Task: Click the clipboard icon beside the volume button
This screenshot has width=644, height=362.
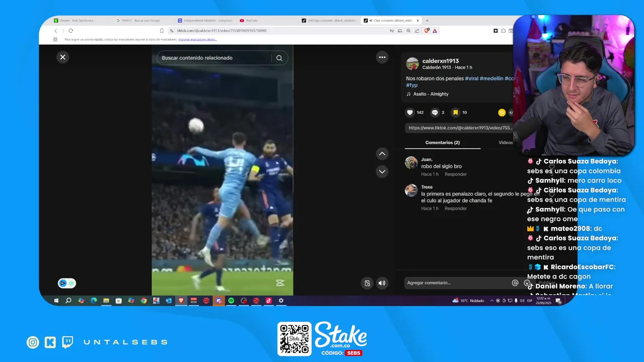Action: (367, 283)
